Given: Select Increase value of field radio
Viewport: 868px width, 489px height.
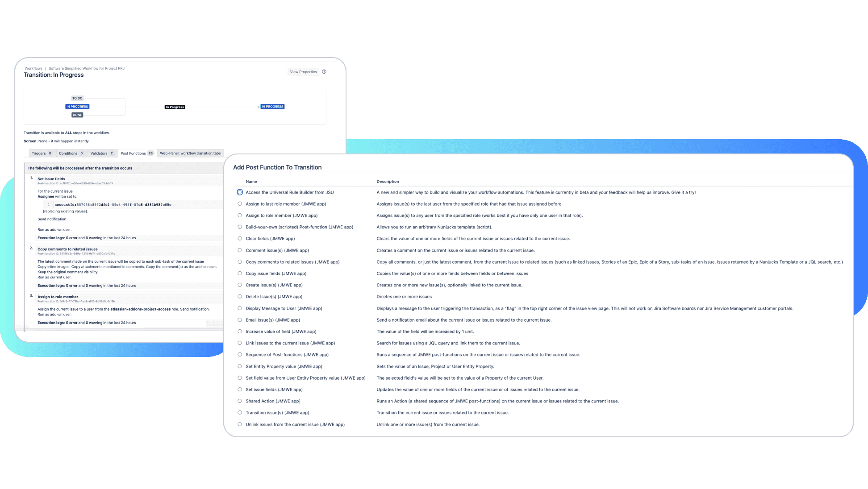Looking at the screenshot, I should pyautogui.click(x=240, y=332).
